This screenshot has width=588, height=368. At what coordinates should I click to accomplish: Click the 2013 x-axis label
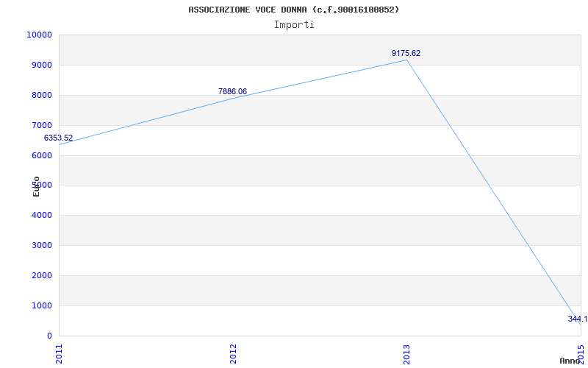click(x=407, y=354)
